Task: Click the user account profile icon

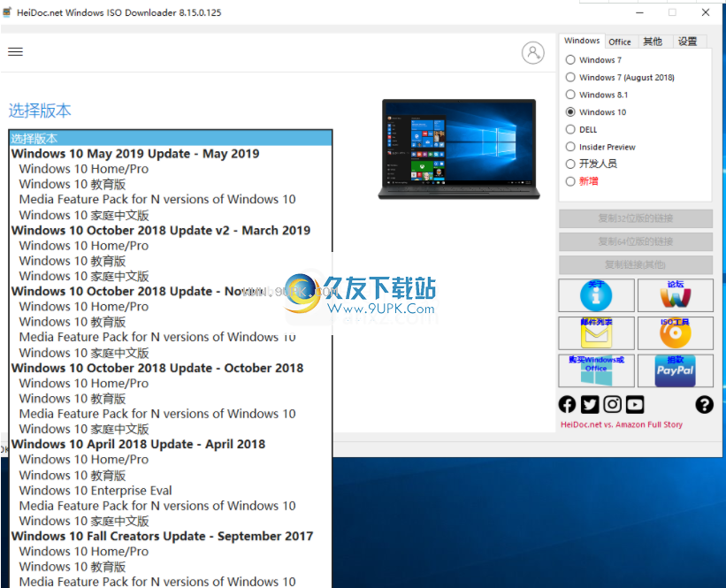Action: pyautogui.click(x=533, y=53)
